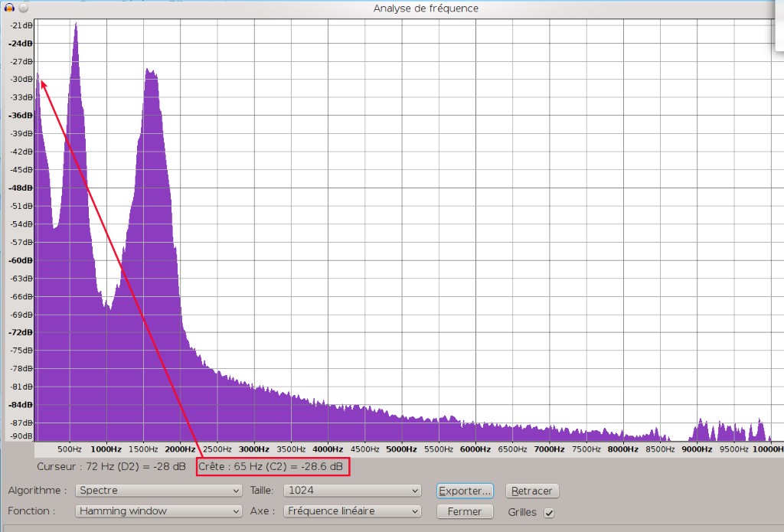784x532 pixels.
Task: Click the -72dB label on vertical axis
Action: point(21,332)
